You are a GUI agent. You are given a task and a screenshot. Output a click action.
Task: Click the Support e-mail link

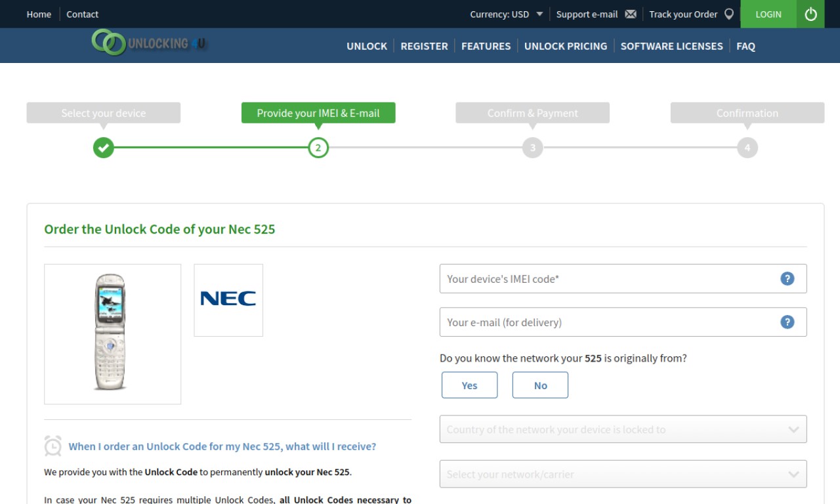[x=587, y=14]
